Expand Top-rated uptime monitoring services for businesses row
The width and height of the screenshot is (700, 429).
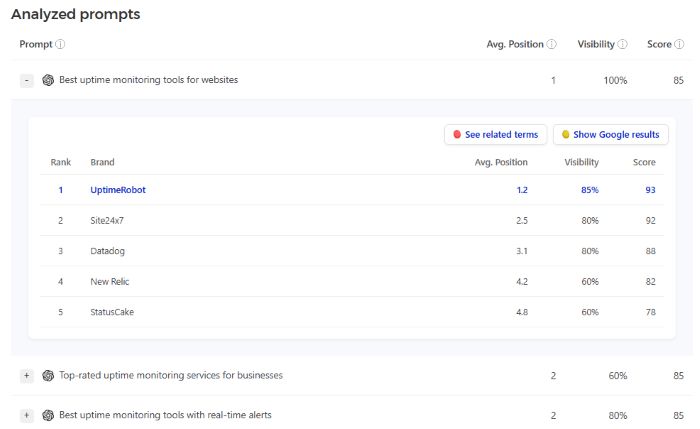point(27,376)
